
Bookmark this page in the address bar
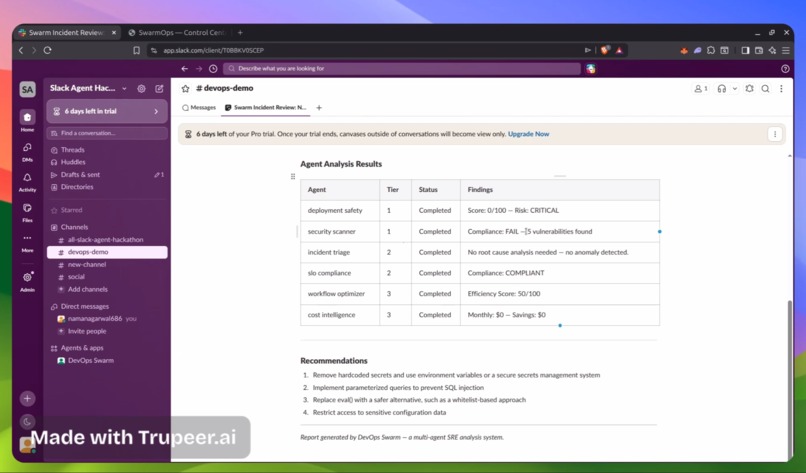[136, 50]
